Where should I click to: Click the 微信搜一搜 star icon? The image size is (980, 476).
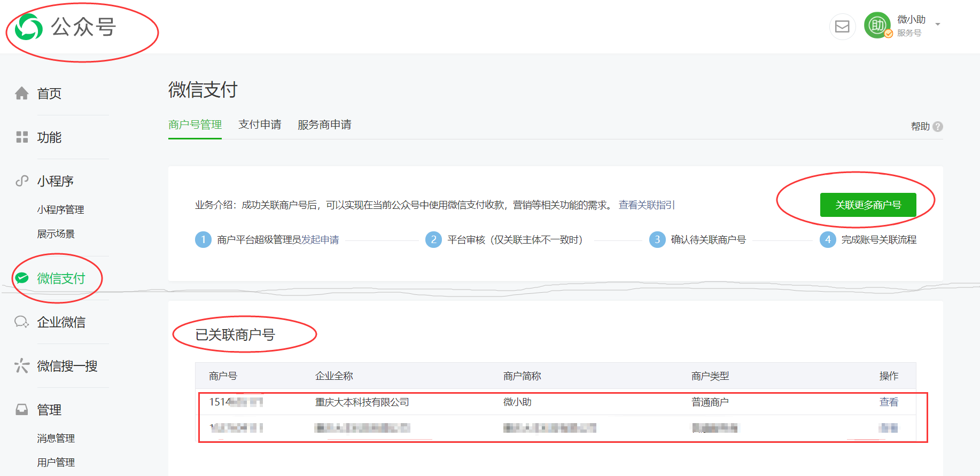22,366
